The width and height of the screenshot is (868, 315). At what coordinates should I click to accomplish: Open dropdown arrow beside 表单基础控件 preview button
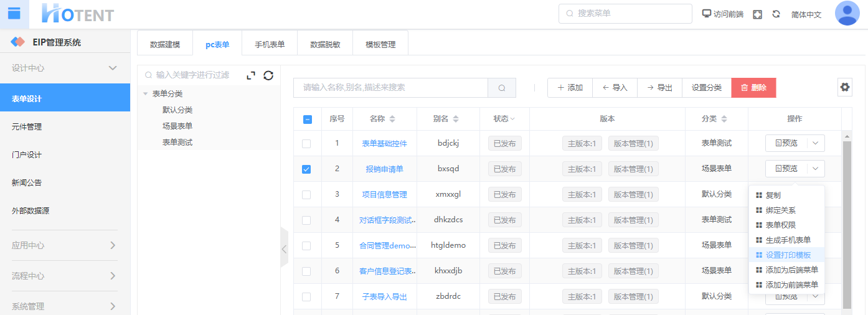click(x=816, y=143)
